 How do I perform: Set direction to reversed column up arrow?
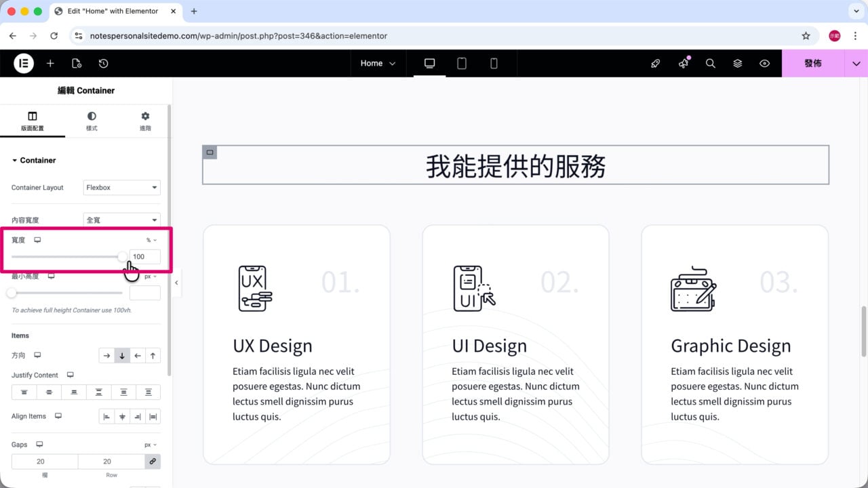tap(153, 355)
